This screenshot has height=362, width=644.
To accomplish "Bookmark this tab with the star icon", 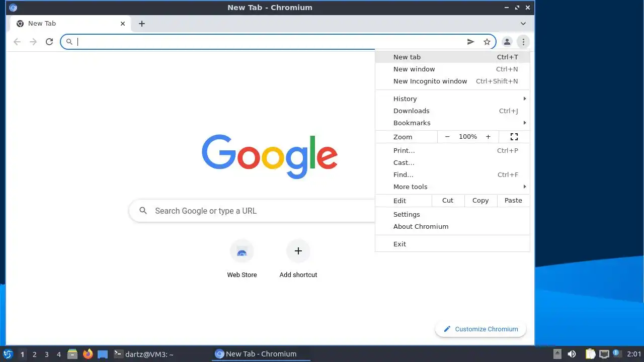I will [487, 42].
